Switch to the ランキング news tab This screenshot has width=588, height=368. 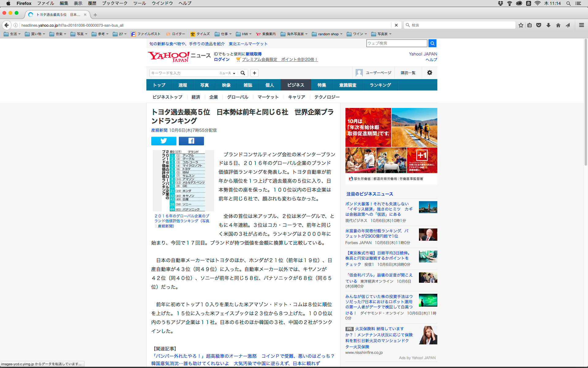pos(380,85)
